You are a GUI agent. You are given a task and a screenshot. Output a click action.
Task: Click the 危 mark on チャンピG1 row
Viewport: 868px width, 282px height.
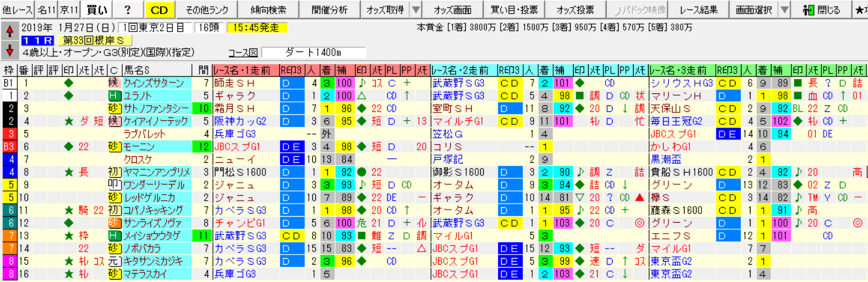[362, 223]
